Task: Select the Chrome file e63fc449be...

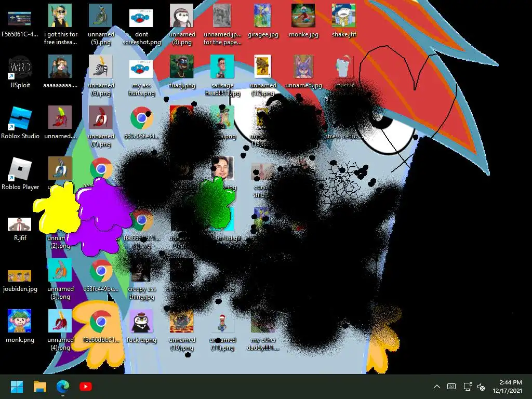Action: tap(101, 275)
